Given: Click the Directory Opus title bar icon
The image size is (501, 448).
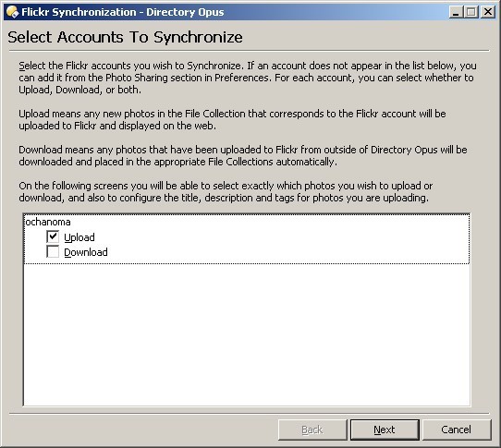Looking at the screenshot, I should (12, 12).
